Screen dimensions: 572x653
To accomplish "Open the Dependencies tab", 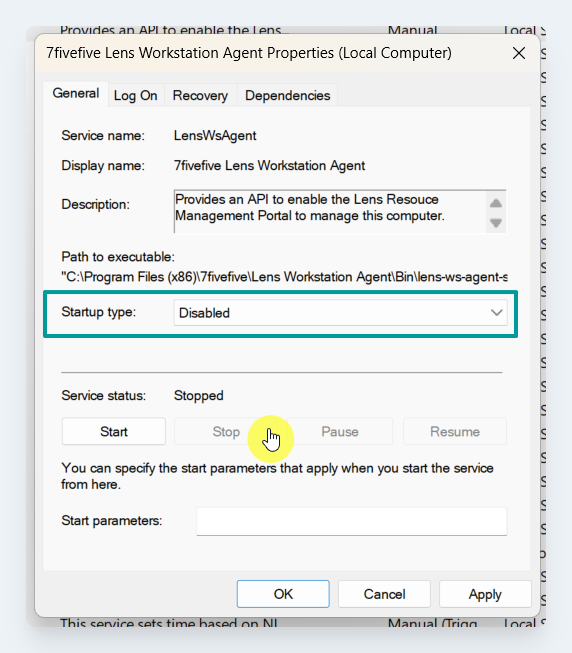I will tap(287, 95).
